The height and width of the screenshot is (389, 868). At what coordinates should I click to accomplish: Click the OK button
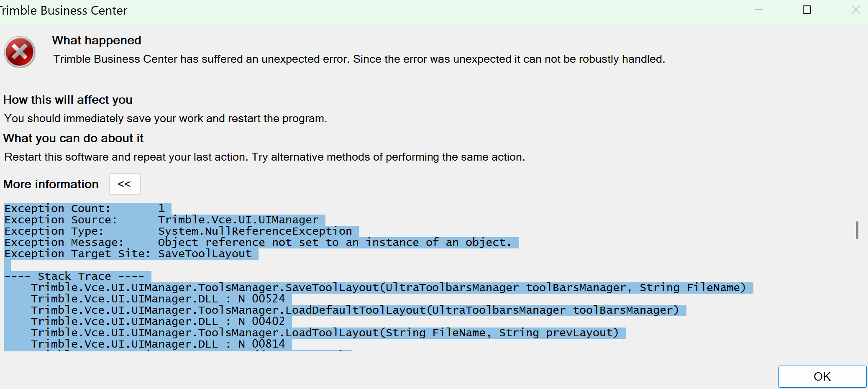coord(822,376)
